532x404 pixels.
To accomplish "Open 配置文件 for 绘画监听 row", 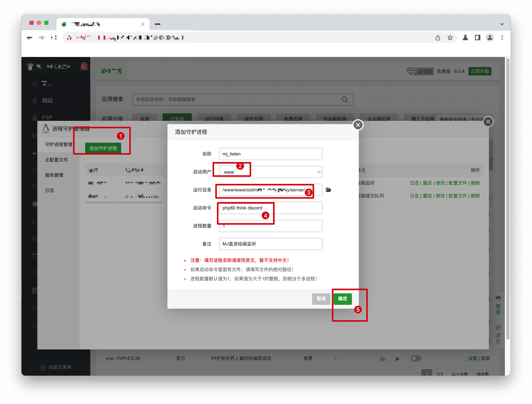I will pos(457,183).
